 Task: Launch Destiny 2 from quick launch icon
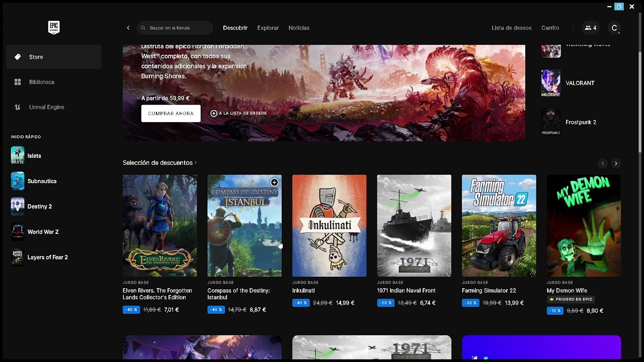pyautogui.click(x=18, y=206)
